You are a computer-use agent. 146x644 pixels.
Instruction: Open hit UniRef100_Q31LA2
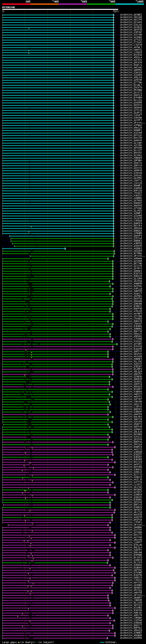(x=131, y=25)
